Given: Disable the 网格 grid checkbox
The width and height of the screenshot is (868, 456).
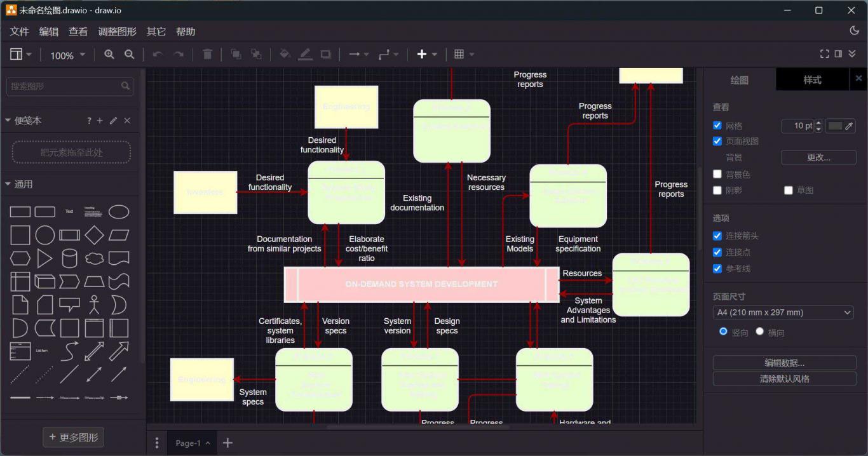Looking at the screenshot, I should click(x=717, y=126).
